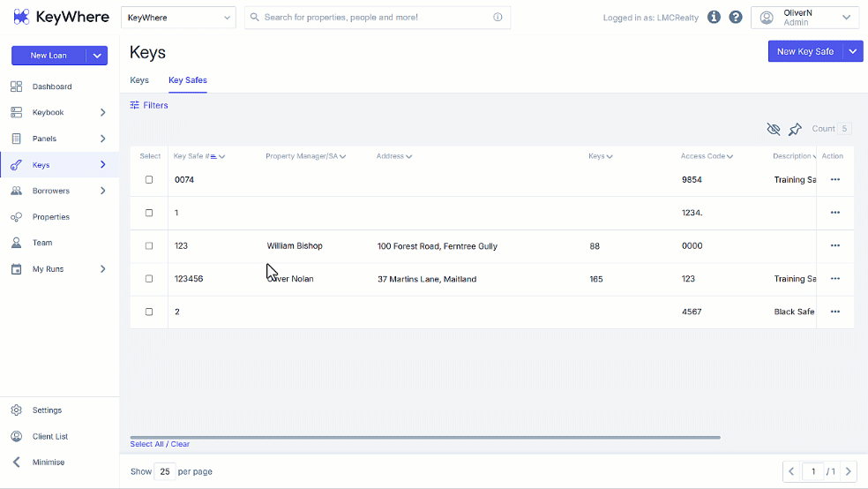
Task: Open the OliverN account dropdown chevron
Action: [x=847, y=18]
